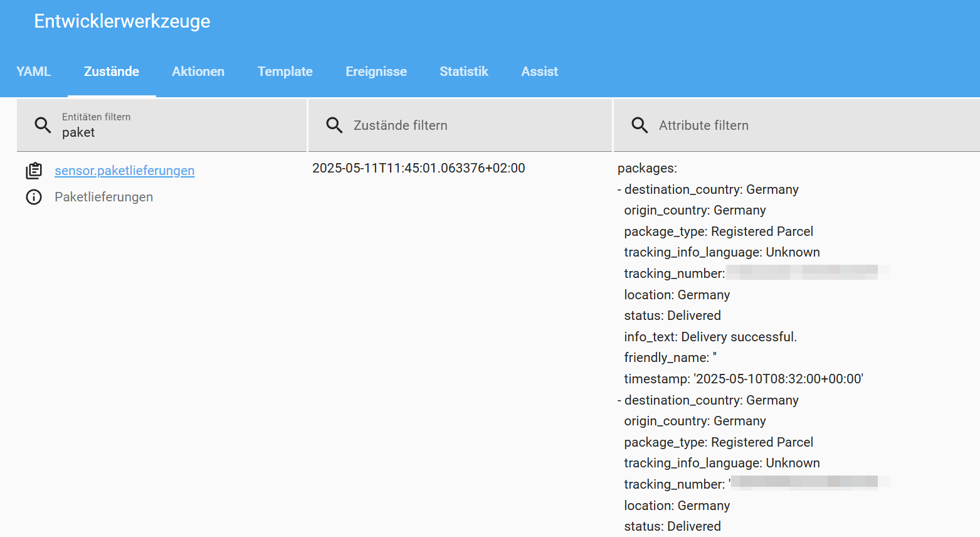
Task: Open the sensor.paketlieferungen entity link
Action: coord(124,171)
